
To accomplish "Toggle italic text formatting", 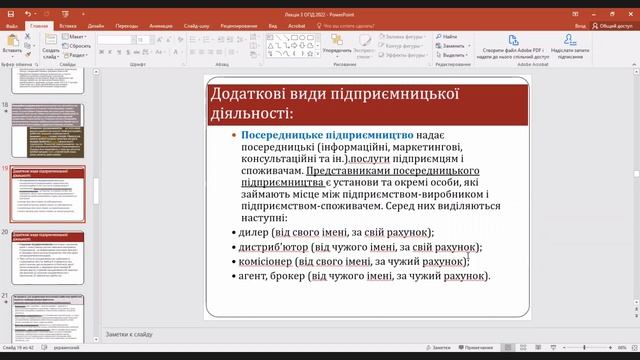I will click(110, 52).
